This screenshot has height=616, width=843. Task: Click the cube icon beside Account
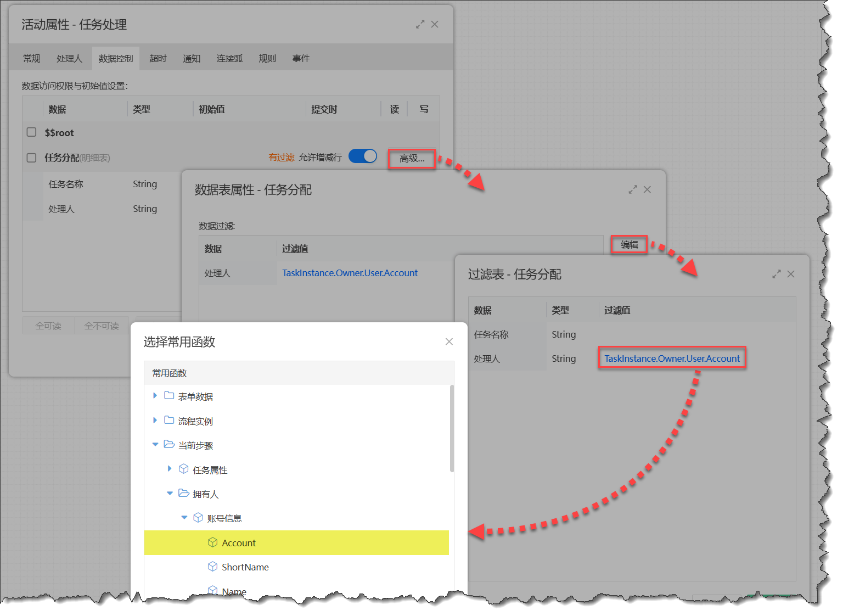[x=212, y=542]
